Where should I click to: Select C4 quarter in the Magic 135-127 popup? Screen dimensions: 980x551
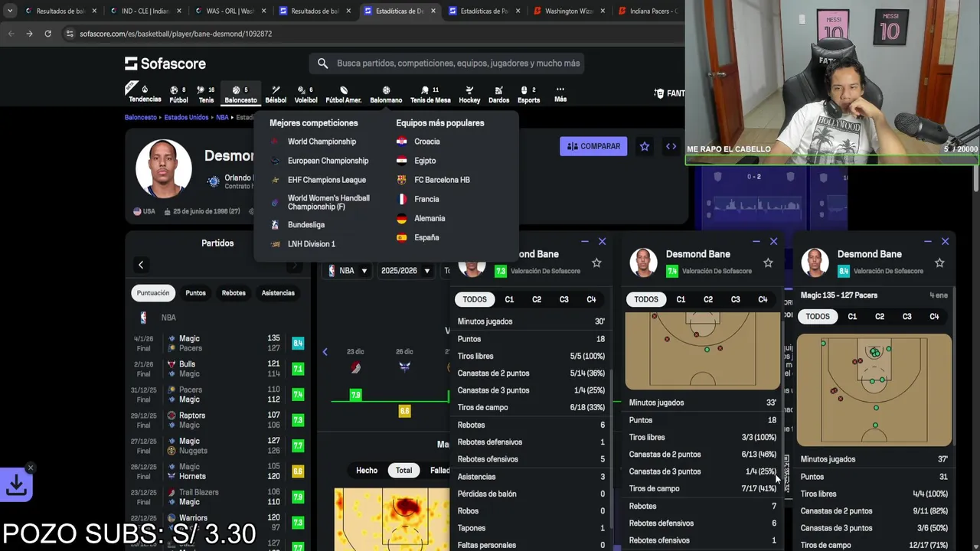click(x=934, y=316)
